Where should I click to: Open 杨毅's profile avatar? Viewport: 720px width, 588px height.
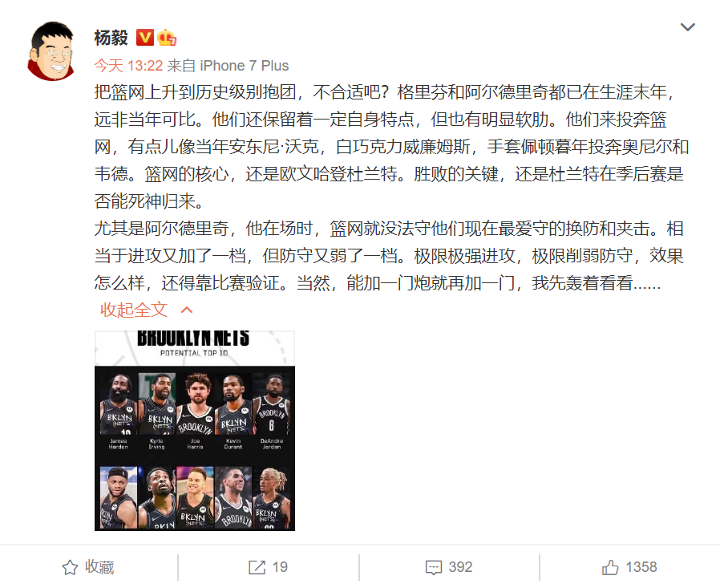[51, 51]
